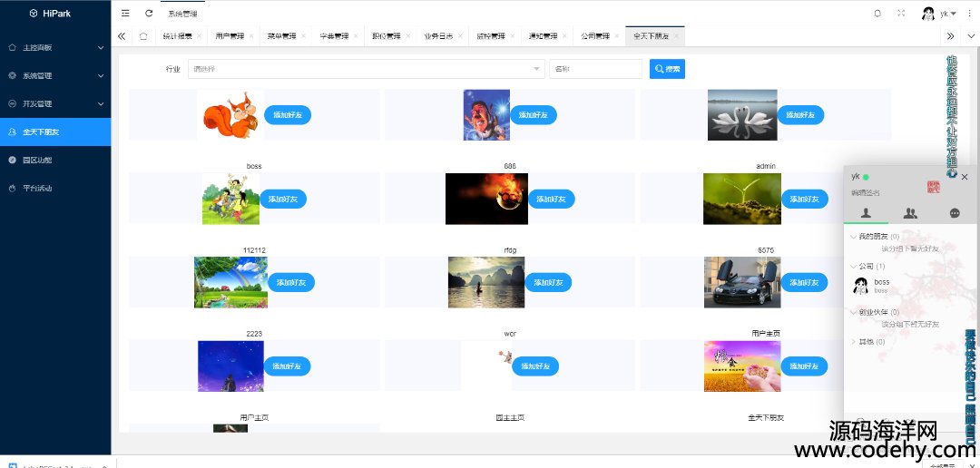This screenshot has width=980, height=468.
Task: Close the 全天下朋友 tab
Action: [676, 36]
